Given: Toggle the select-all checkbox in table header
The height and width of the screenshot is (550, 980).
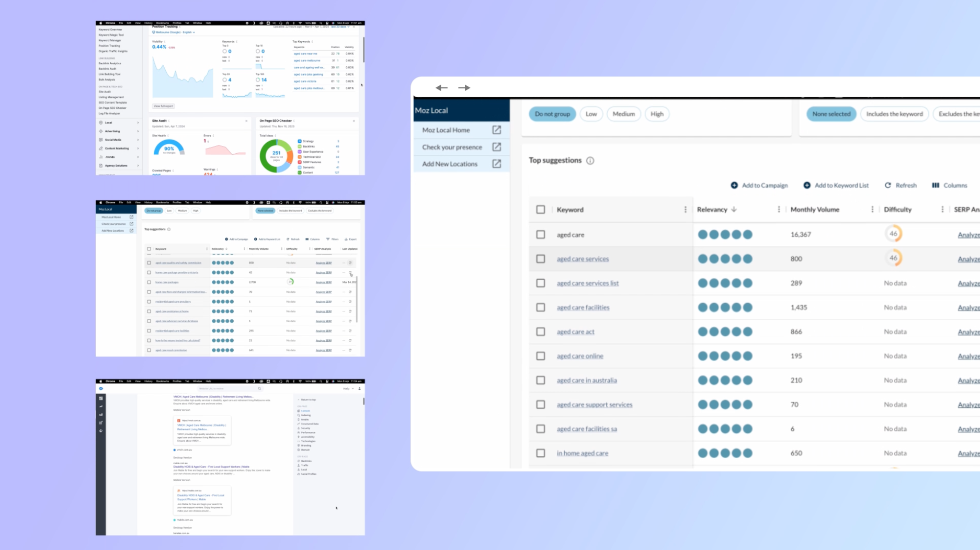Looking at the screenshot, I should pos(541,210).
